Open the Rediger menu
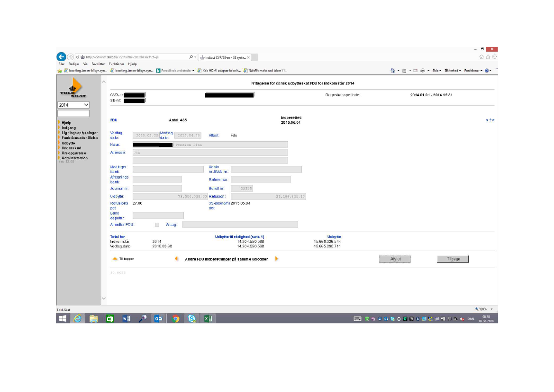Image resolution: width=554 pixels, height=392 pixels. 74,64
